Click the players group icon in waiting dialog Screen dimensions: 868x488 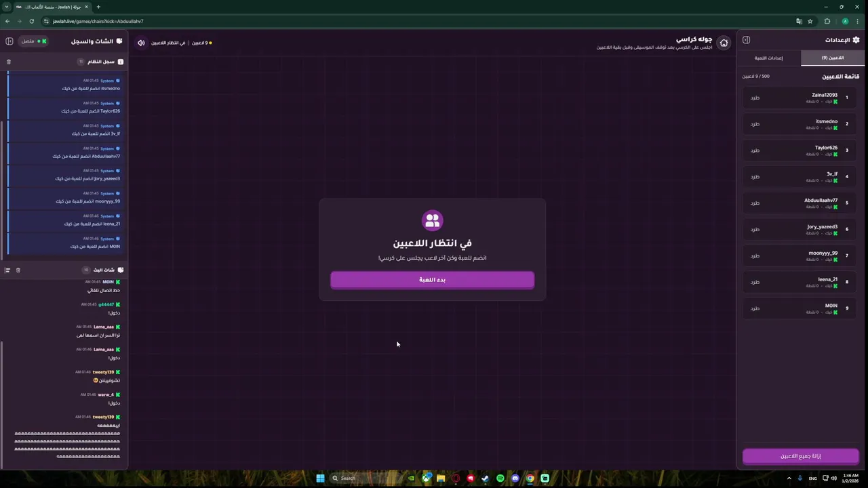[x=432, y=220]
